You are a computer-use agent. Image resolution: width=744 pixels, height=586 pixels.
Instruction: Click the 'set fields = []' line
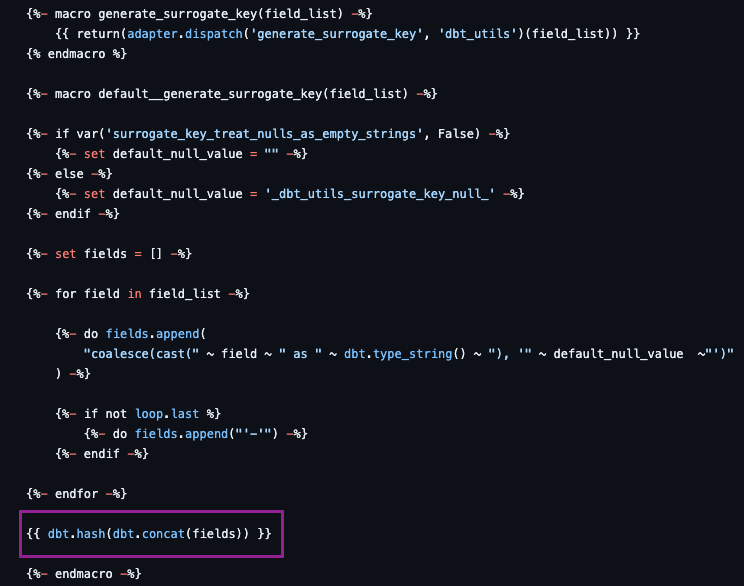pyautogui.click(x=109, y=254)
